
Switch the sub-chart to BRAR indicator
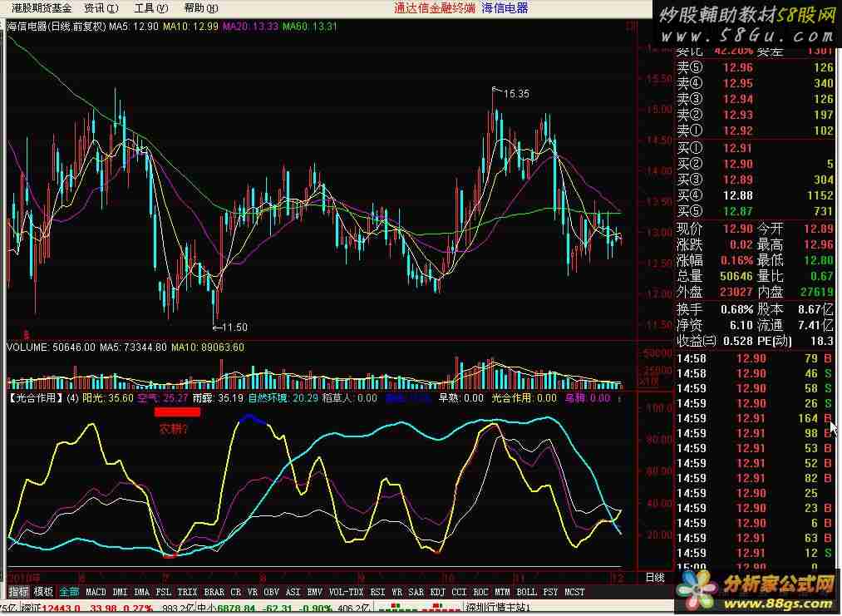214,592
